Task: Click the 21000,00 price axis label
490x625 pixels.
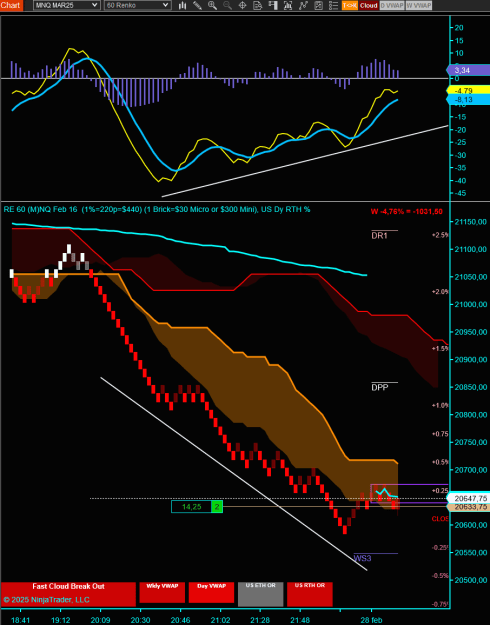Action: [x=471, y=305]
